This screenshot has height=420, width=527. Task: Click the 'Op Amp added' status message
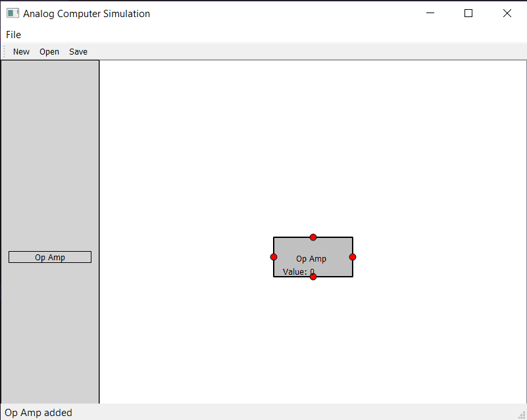(x=38, y=413)
